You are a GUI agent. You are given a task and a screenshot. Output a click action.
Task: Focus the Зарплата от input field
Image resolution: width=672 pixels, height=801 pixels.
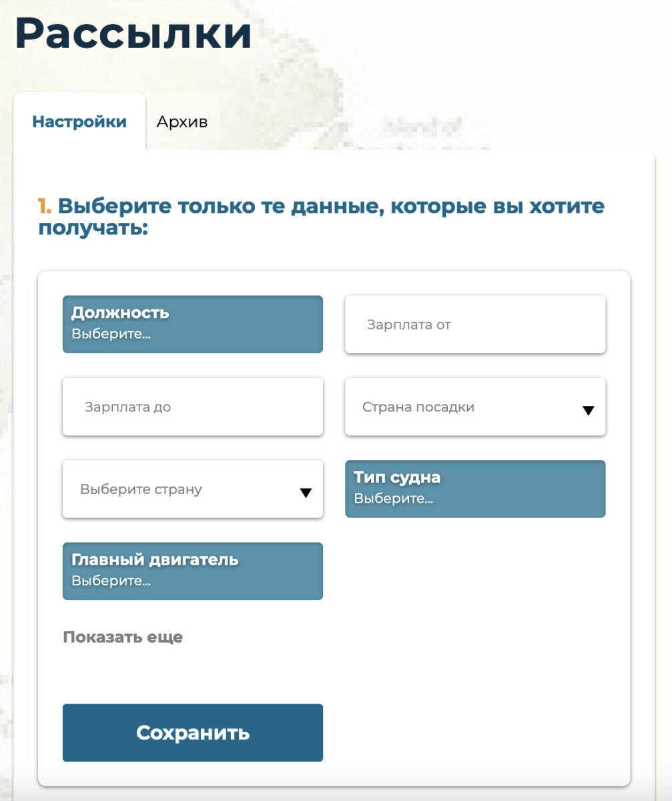475,324
